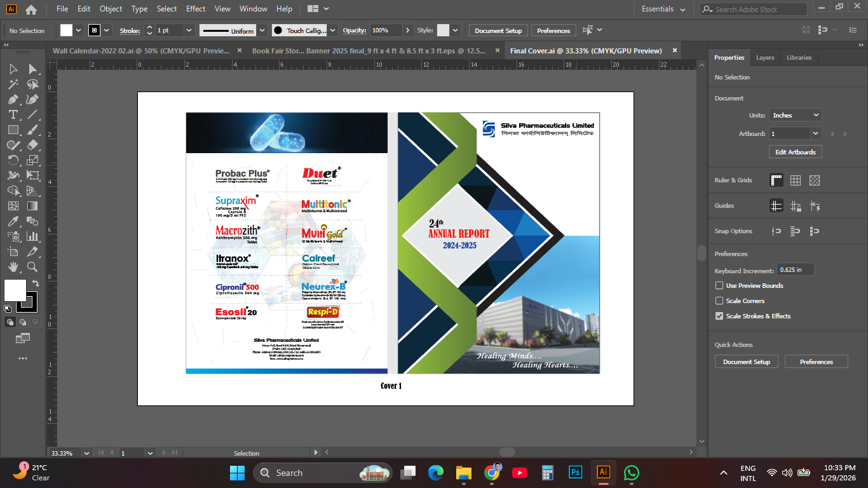Click the Edit Artboards button
The height and width of the screenshot is (488, 868).
(795, 151)
